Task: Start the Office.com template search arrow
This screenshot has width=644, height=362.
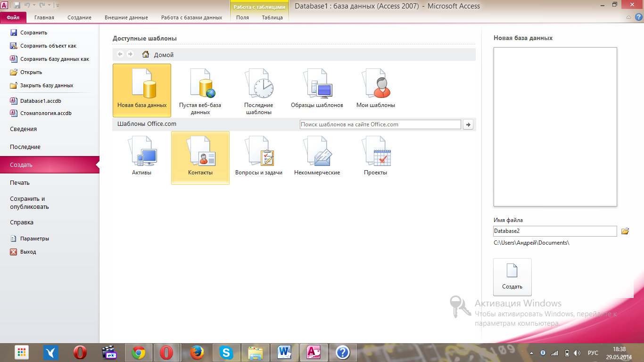Action: click(x=468, y=124)
